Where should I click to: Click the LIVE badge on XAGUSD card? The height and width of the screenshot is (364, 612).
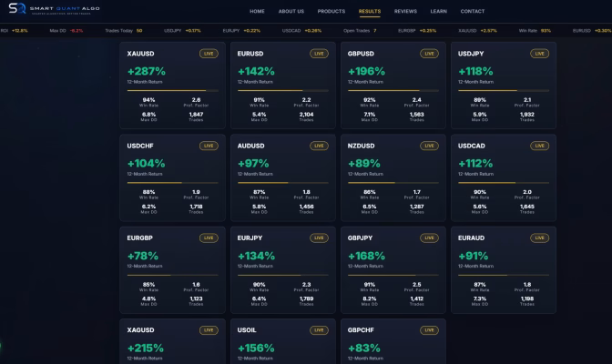point(209,330)
